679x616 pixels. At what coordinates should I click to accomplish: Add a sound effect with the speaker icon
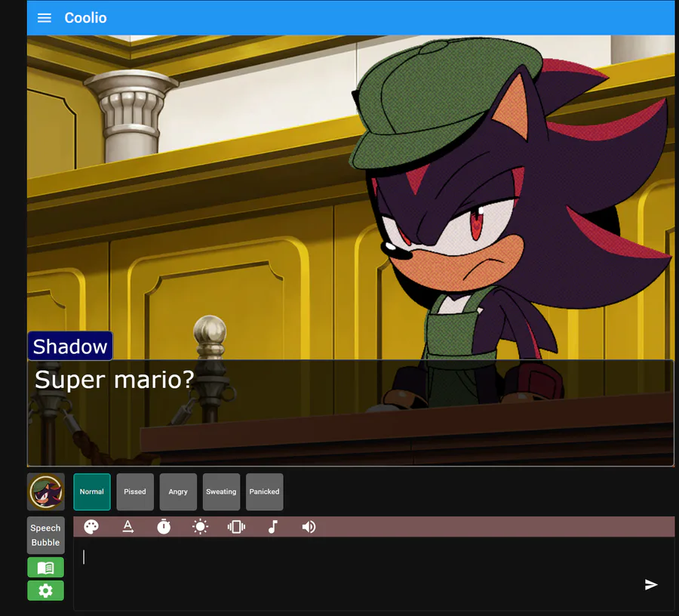[x=309, y=527]
